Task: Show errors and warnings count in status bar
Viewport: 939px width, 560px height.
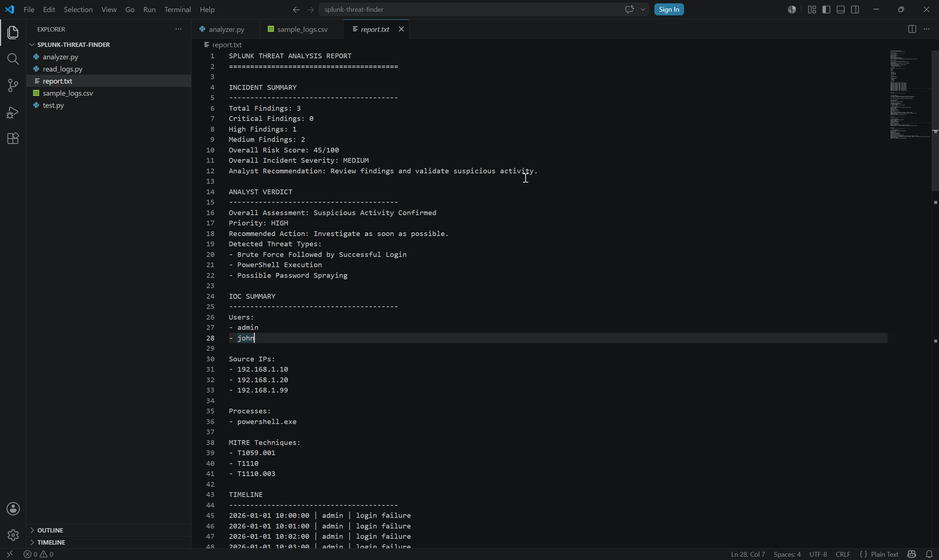Action: coord(39,554)
